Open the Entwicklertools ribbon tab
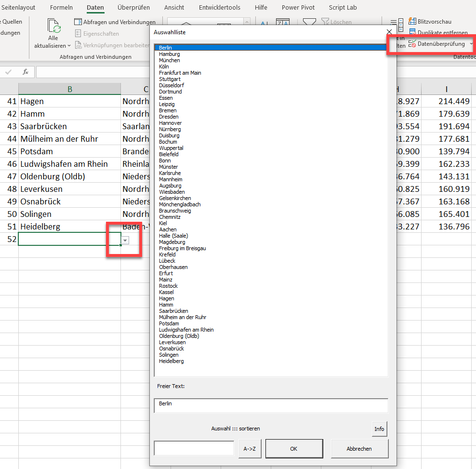Viewport: 476px width, 469px height. (x=219, y=7)
